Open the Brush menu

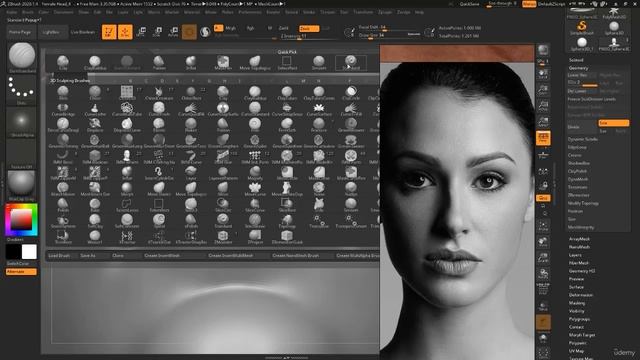point(28,12)
